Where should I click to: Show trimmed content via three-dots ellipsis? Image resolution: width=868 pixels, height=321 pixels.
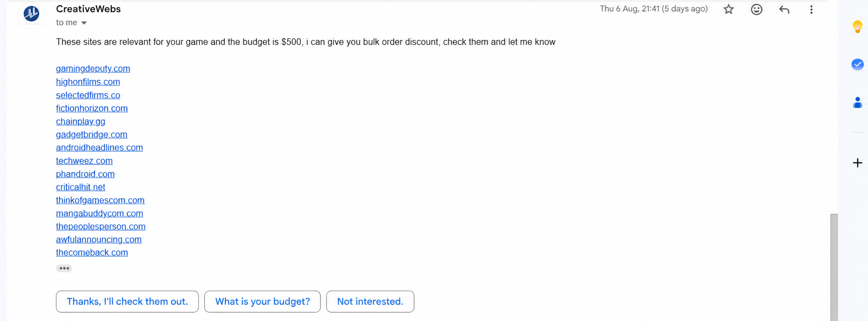click(64, 268)
